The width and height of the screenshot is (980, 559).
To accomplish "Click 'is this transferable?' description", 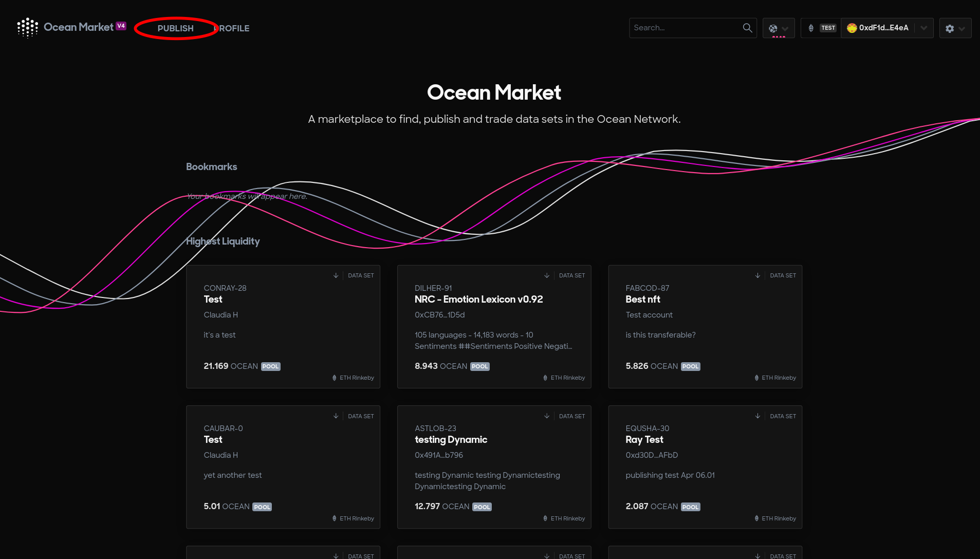I will (x=660, y=335).
